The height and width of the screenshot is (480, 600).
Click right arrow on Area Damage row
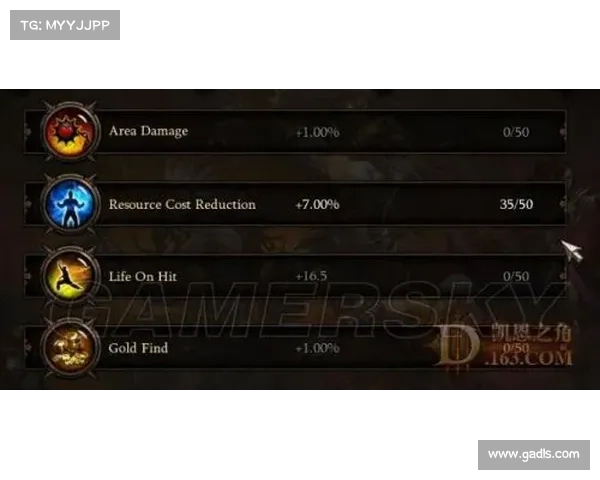point(563,132)
